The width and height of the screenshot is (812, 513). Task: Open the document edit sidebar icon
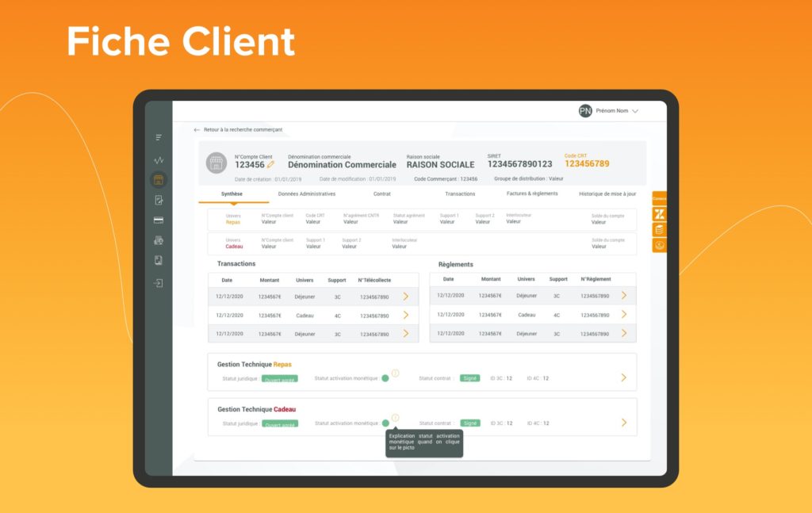159,200
